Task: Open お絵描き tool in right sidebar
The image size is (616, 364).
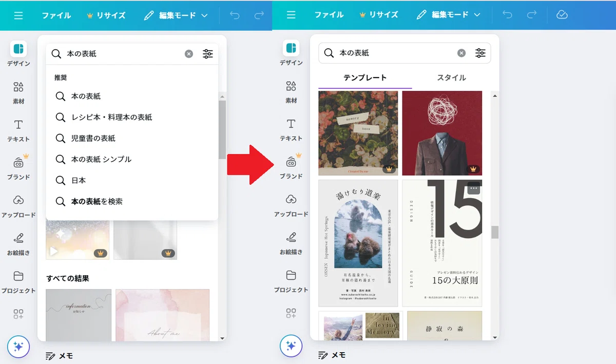Action: pyautogui.click(x=291, y=244)
